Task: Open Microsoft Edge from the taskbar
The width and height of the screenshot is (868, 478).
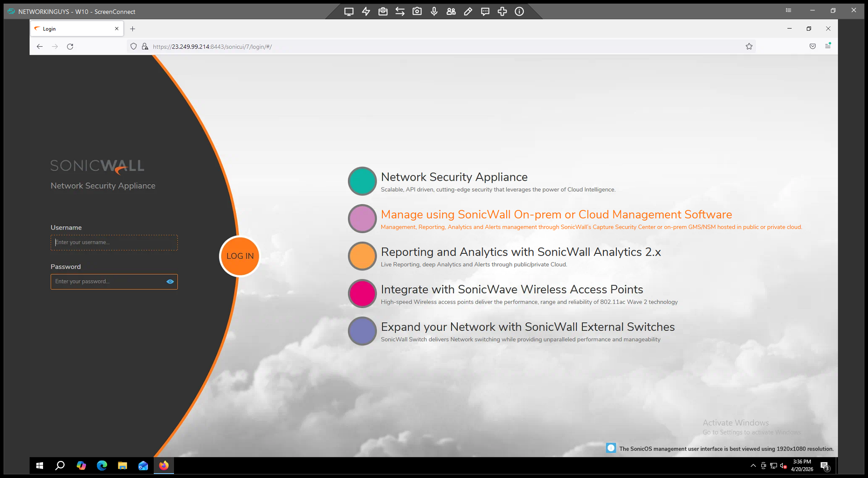Action: 102,465
